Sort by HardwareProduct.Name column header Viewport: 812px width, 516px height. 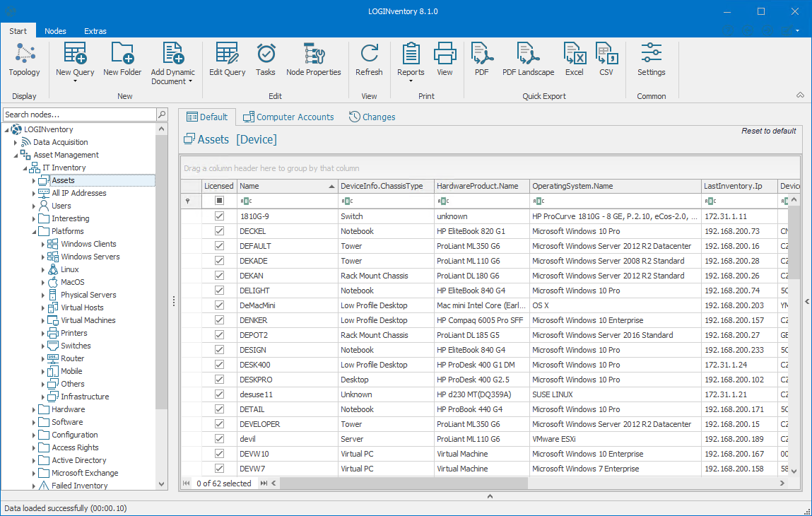[x=482, y=186]
